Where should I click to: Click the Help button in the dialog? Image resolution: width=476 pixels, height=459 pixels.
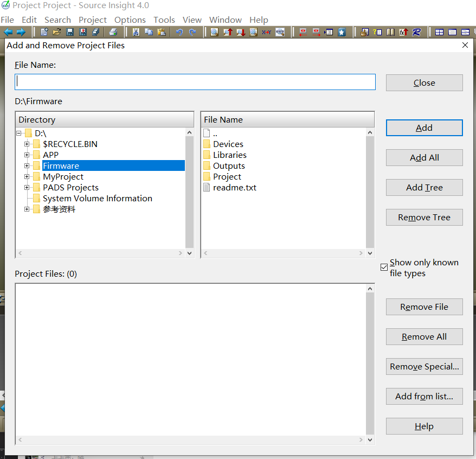(x=424, y=426)
